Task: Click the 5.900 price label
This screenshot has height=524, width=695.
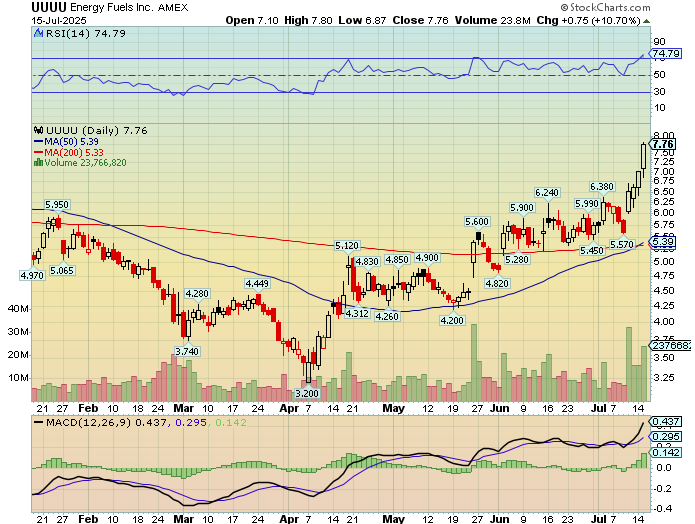Action: point(522,207)
